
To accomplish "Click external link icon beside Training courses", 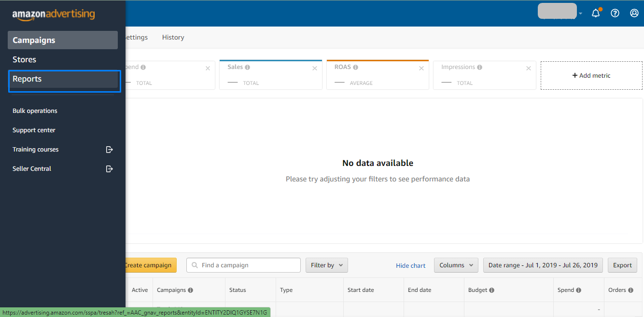I will [x=110, y=150].
